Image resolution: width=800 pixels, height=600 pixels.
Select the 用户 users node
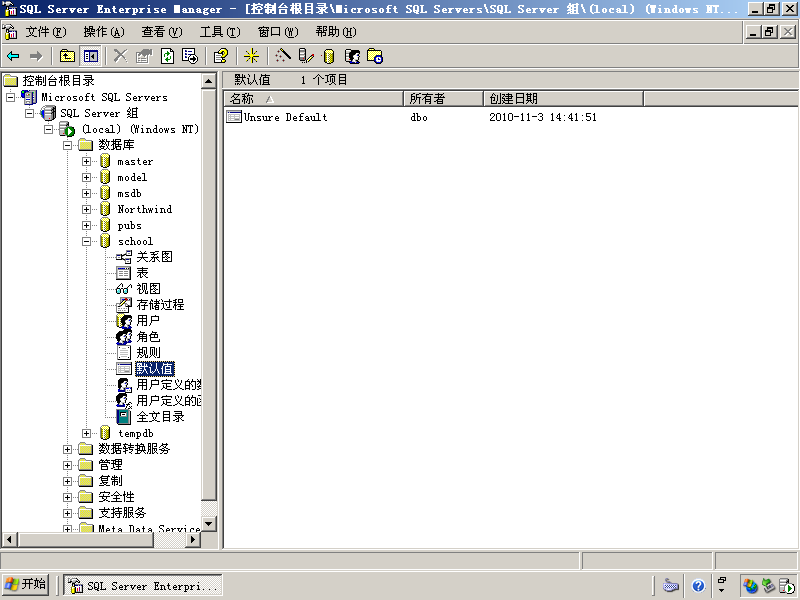pyautogui.click(x=148, y=321)
